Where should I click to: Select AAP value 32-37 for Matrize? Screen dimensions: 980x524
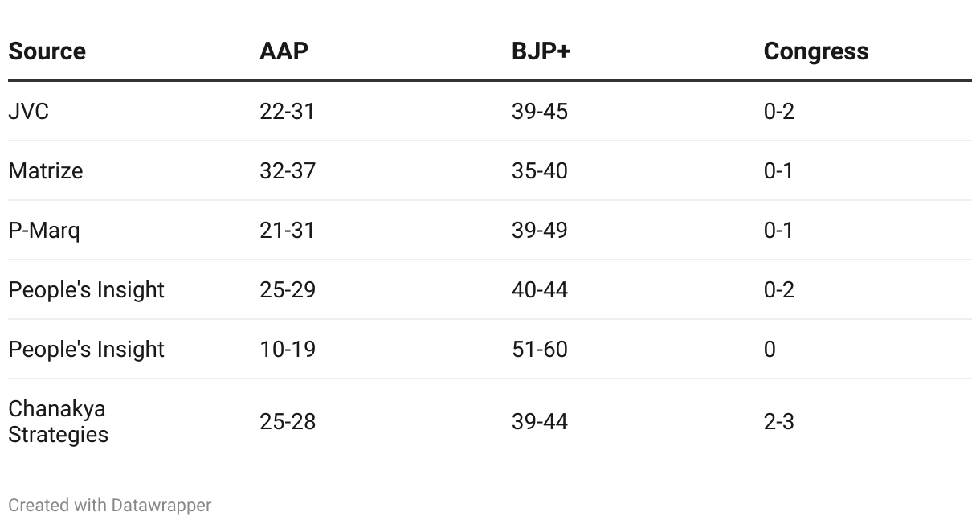click(288, 170)
